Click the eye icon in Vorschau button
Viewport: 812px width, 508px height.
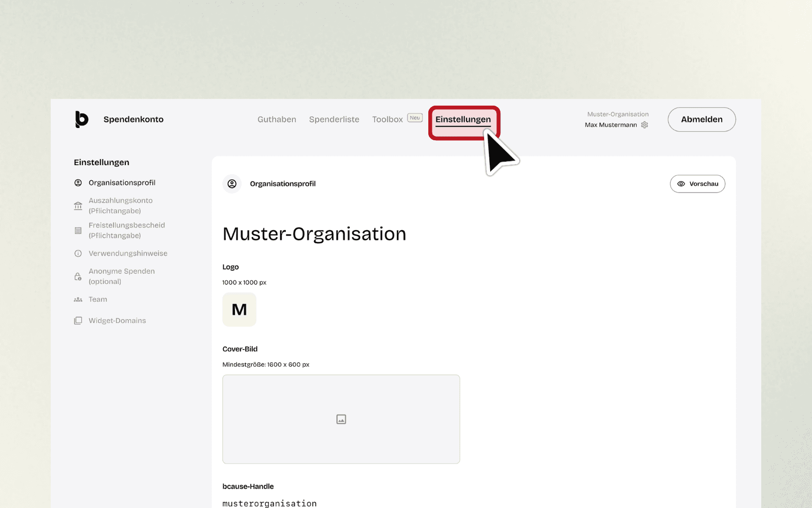click(681, 184)
